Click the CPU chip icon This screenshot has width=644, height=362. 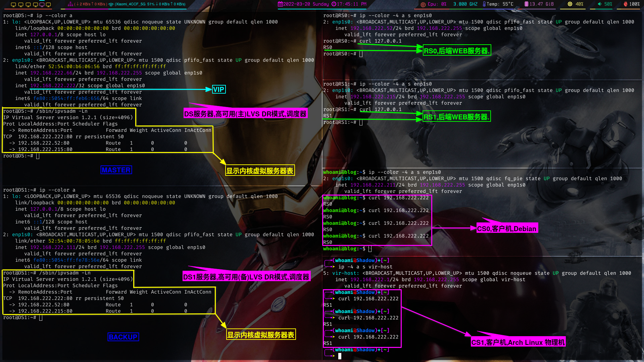click(x=423, y=4)
